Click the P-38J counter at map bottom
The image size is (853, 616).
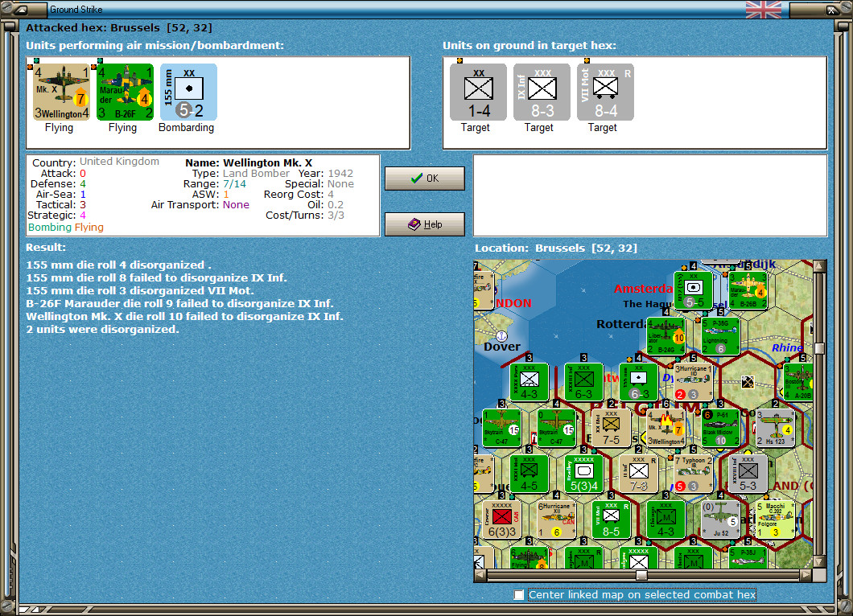tap(748, 558)
